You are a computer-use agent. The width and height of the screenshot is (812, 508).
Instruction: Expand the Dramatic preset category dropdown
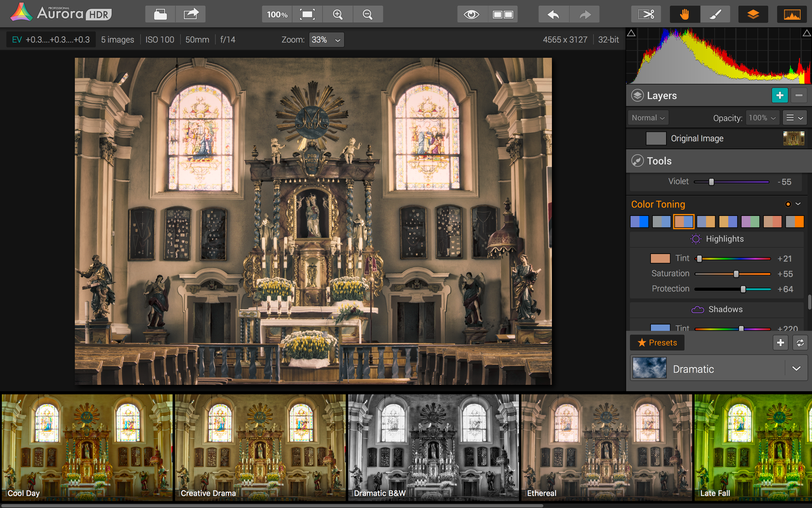(796, 369)
